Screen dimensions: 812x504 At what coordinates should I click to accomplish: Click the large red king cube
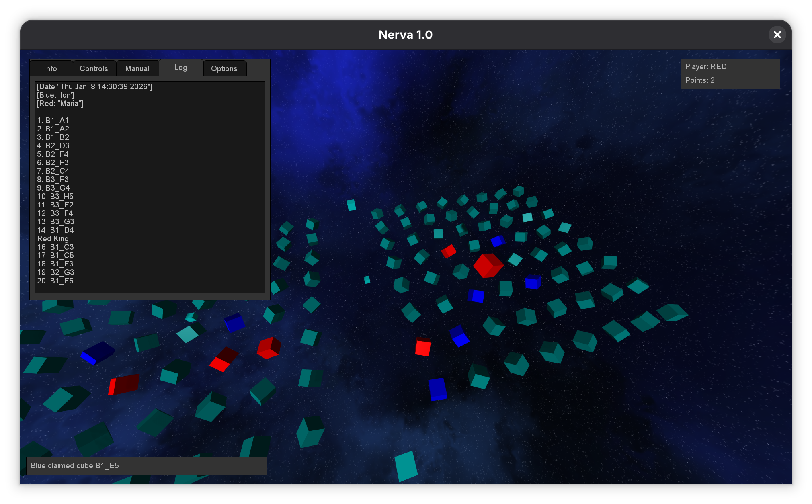488,265
